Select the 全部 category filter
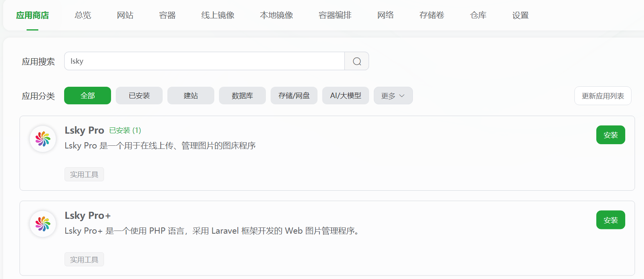The height and width of the screenshot is (279, 644). pos(88,96)
